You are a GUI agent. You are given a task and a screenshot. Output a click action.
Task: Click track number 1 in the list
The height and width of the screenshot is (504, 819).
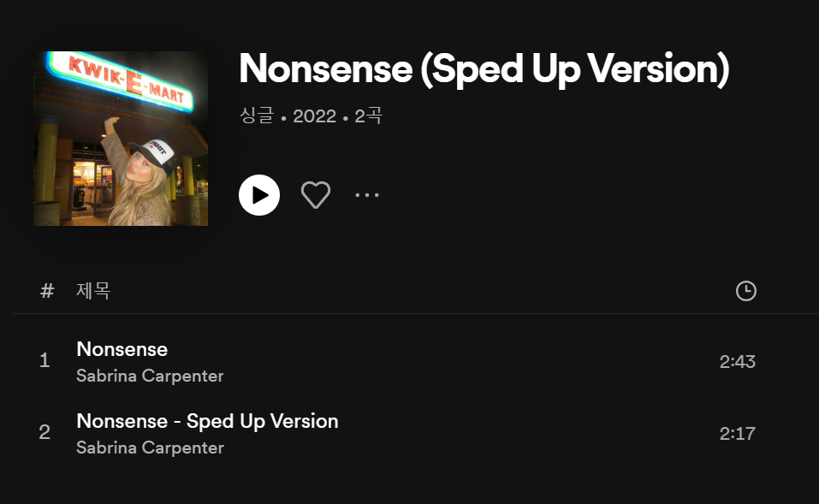(45, 361)
